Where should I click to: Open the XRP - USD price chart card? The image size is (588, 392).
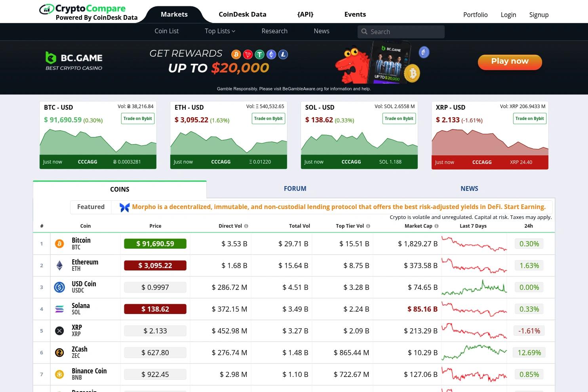490,135
